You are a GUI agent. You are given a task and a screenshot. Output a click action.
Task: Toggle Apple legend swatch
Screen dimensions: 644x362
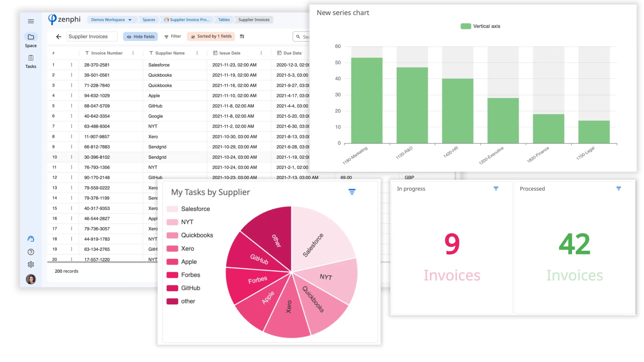(x=172, y=262)
